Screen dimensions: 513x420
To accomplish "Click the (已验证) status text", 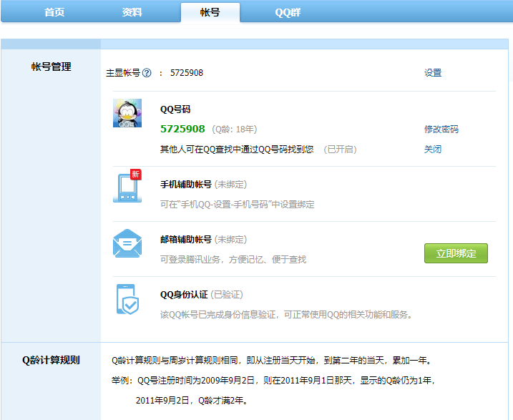I will point(227,295).
